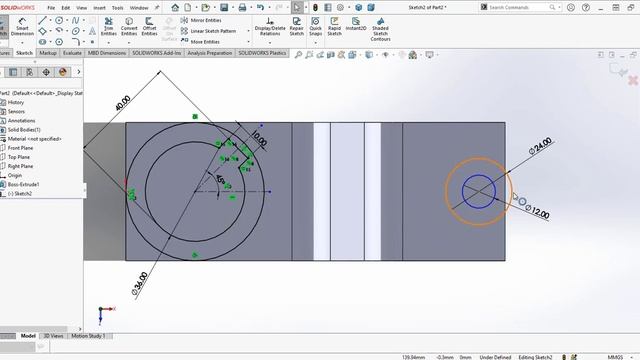Image resolution: width=640 pixels, height=360 pixels.
Task: Expand the Quick Snaps dropdown arrow
Action: pos(315,42)
